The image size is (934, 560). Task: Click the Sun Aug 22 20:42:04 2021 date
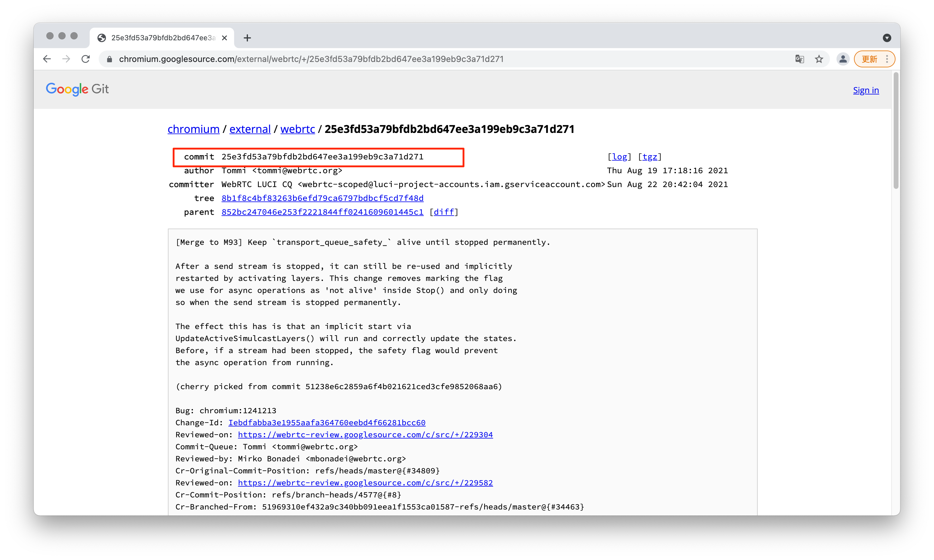667,184
